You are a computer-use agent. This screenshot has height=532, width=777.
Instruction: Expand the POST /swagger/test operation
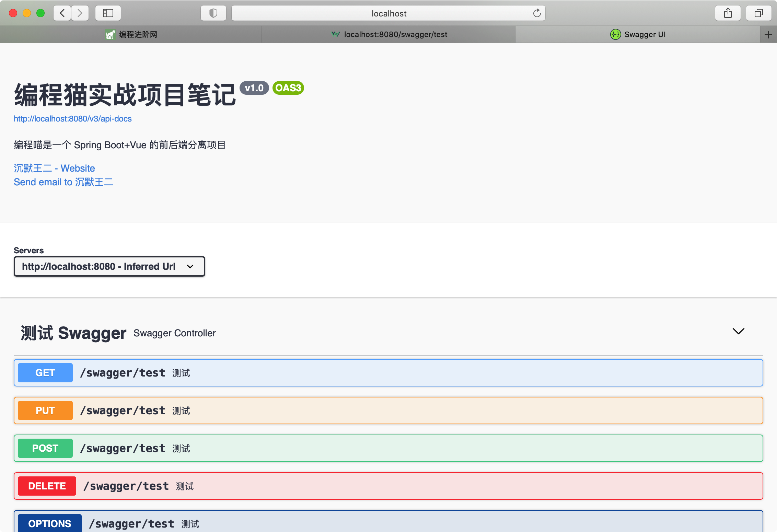pos(388,448)
